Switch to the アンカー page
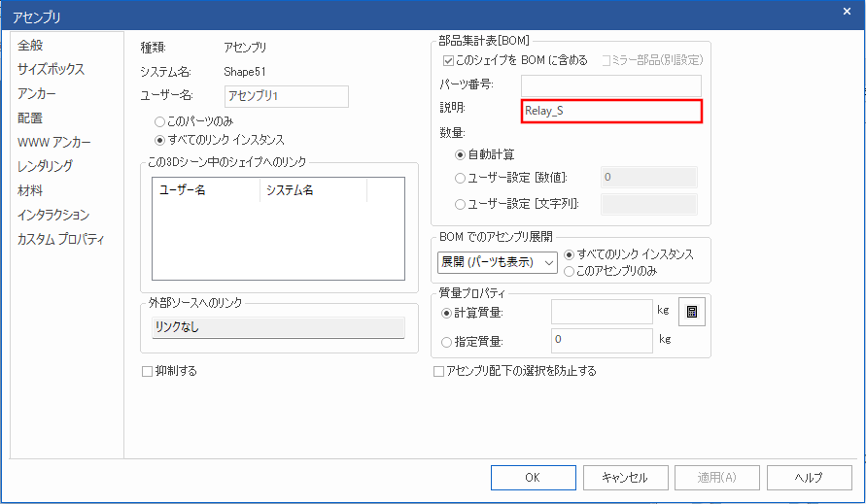This screenshot has height=504, width=866. coord(37,94)
